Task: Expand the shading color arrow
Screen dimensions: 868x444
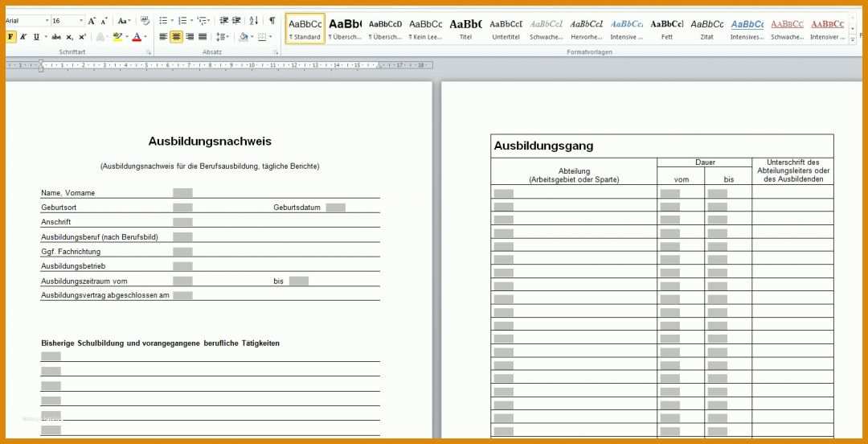Action: click(x=252, y=37)
